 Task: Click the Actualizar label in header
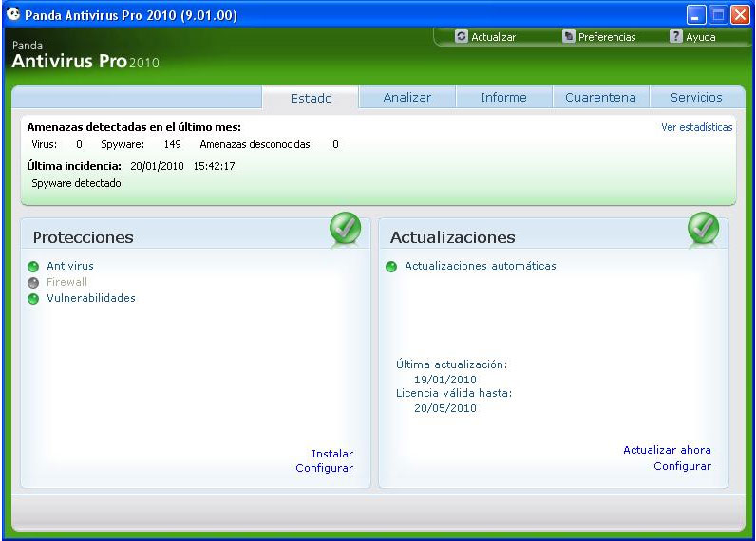pos(494,37)
